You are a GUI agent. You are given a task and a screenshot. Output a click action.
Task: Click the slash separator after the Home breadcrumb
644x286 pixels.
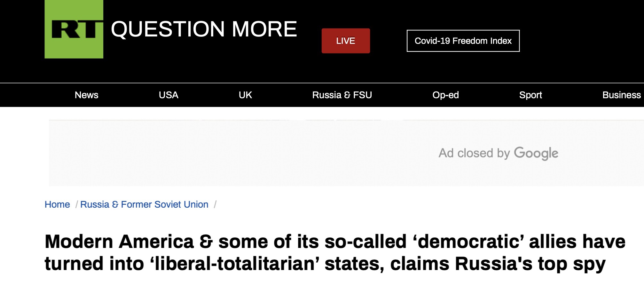[76, 204]
